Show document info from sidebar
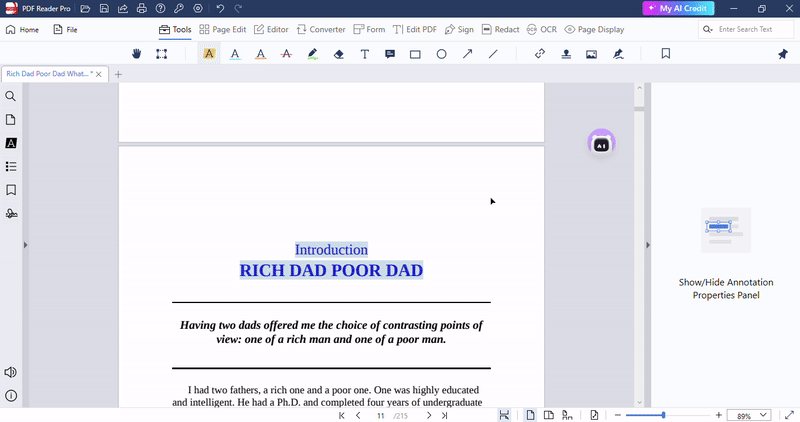Viewport: 800px width, 422px height. click(x=11, y=395)
